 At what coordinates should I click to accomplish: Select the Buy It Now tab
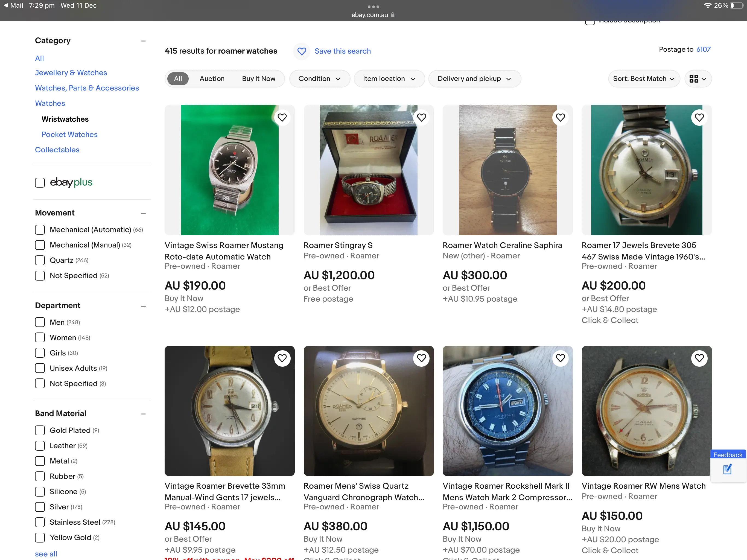258,79
